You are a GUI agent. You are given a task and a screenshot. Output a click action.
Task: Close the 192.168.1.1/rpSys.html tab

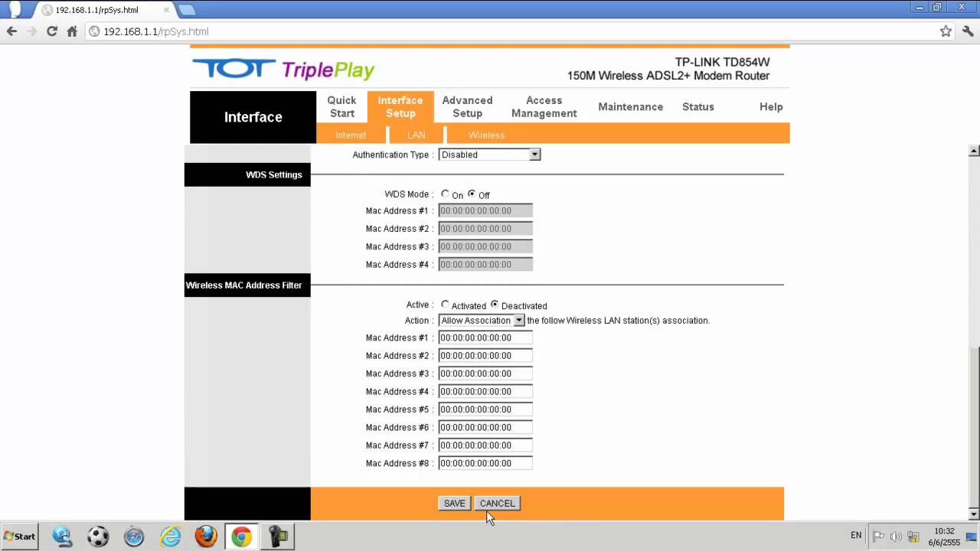(x=166, y=10)
